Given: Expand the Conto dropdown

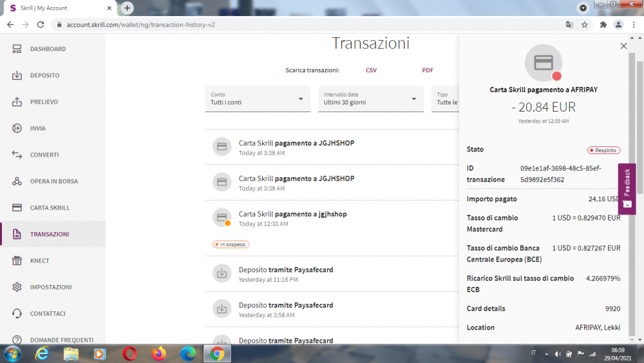Looking at the screenshot, I should (256, 99).
